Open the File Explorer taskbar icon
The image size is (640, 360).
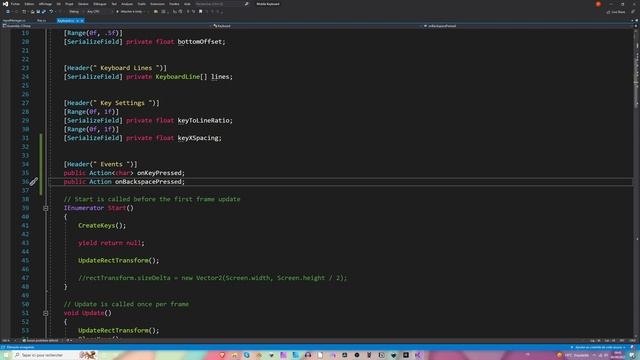[234, 355]
